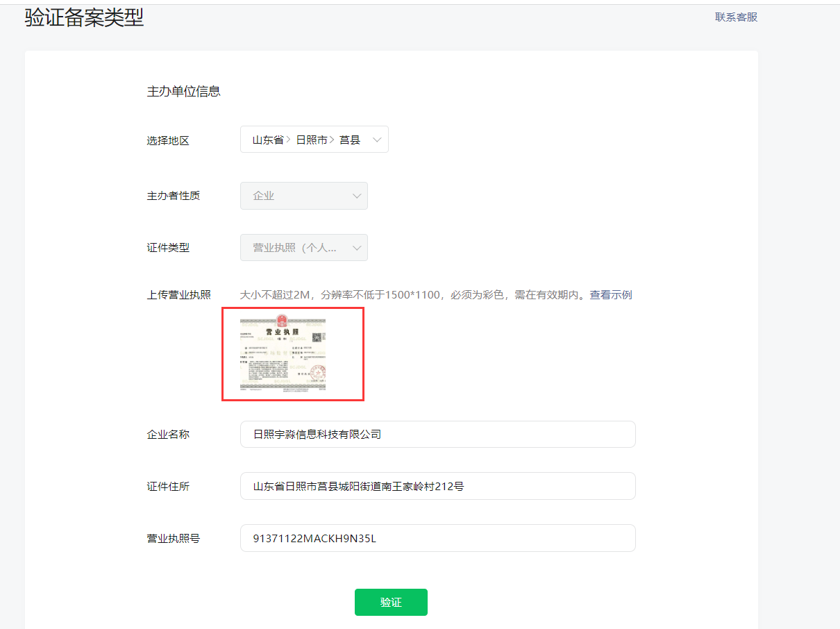Click the 联系客服 link
The height and width of the screenshot is (629, 840).
click(x=736, y=17)
